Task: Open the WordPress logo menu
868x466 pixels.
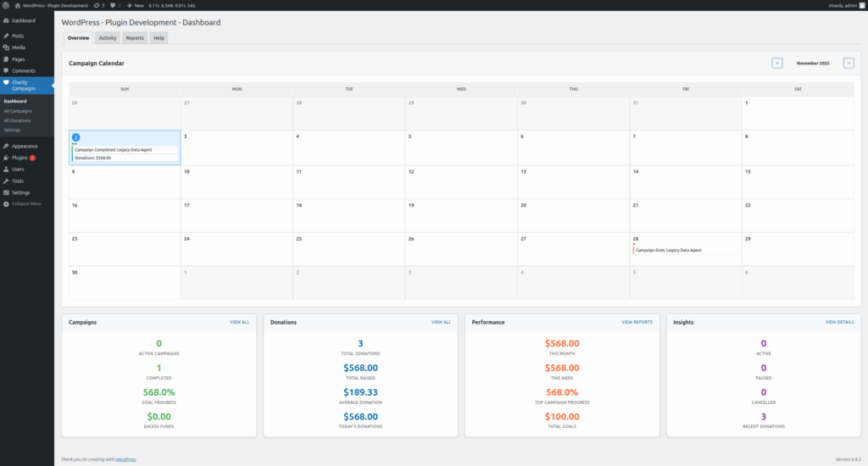Action: [6, 6]
